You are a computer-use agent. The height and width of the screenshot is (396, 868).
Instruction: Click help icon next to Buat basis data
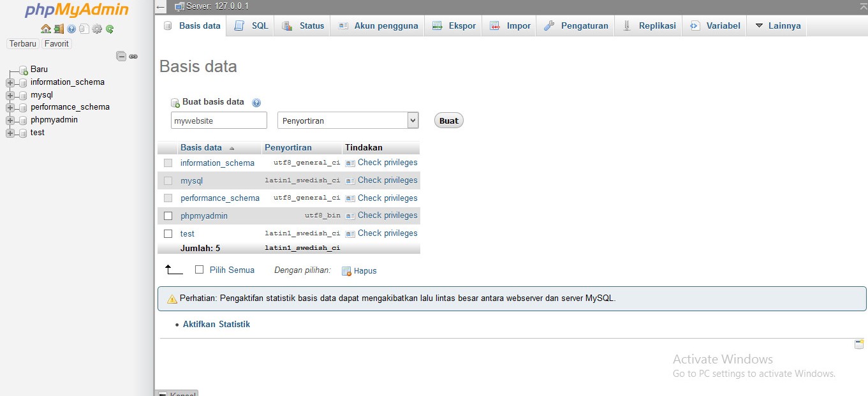point(256,102)
